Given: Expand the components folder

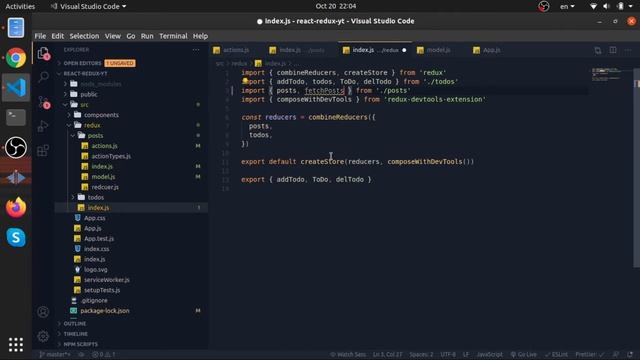Looking at the screenshot, I should coord(101,115).
